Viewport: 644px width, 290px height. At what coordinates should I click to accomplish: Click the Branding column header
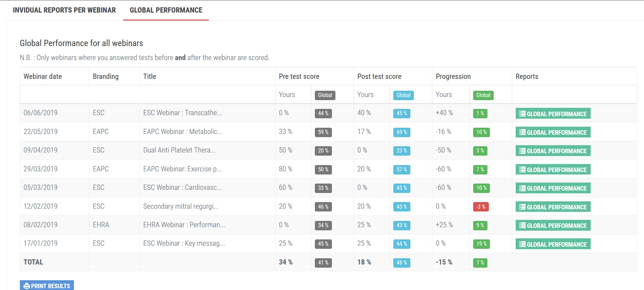(106, 76)
